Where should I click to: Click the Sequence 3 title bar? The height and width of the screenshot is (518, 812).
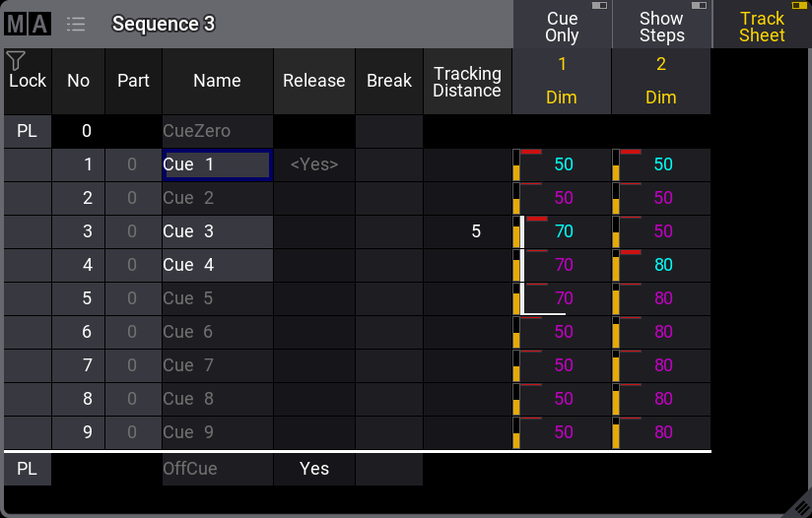click(x=296, y=25)
